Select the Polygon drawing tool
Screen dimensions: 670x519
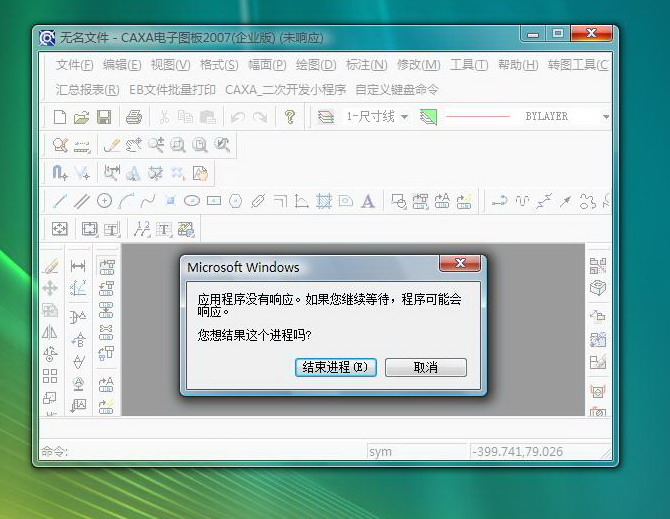[235, 201]
